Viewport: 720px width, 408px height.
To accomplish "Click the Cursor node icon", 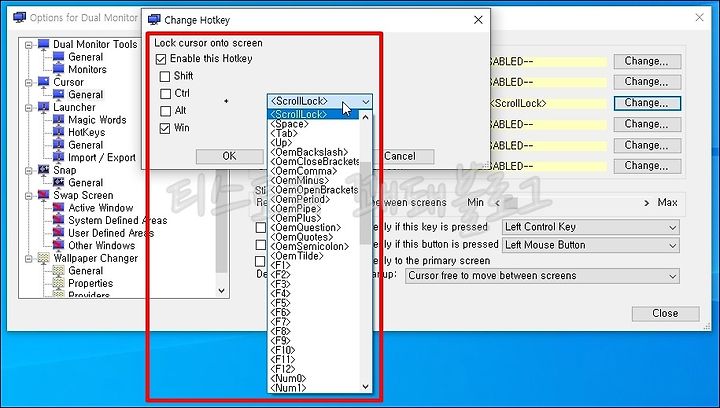I will tap(44, 82).
